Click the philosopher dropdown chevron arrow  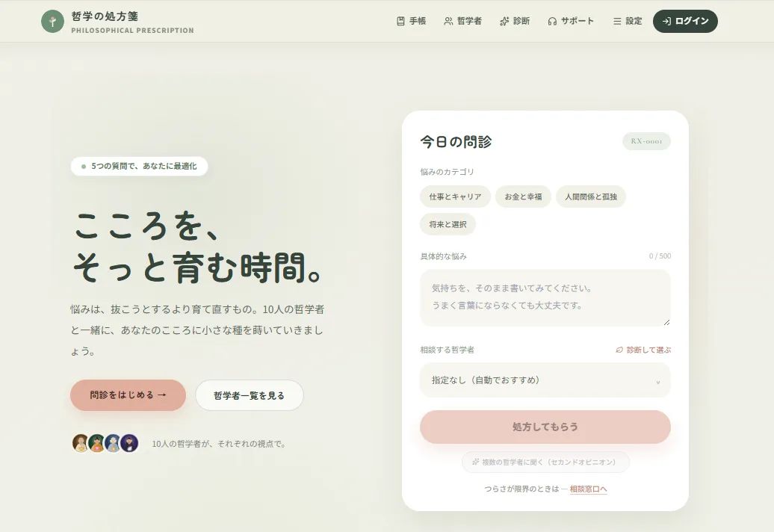tap(657, 382)
